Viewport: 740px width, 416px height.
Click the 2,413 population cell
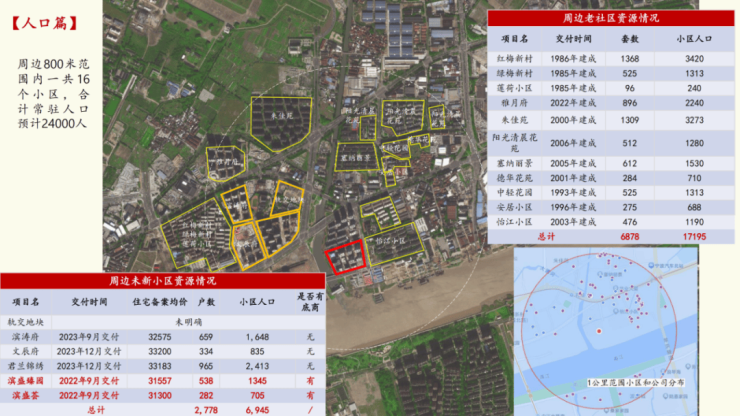257,366
